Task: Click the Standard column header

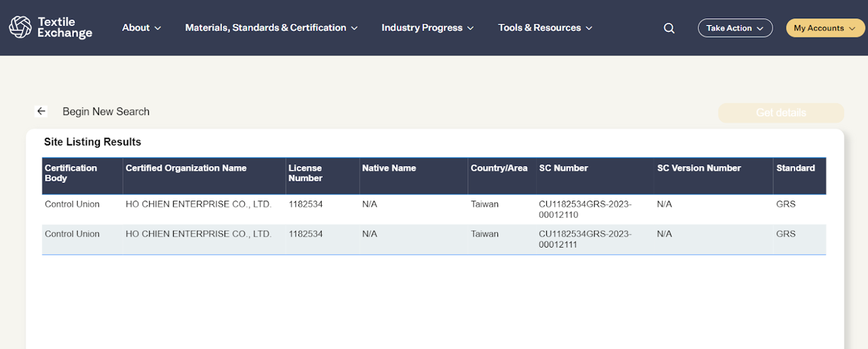Action: [795, 168]
